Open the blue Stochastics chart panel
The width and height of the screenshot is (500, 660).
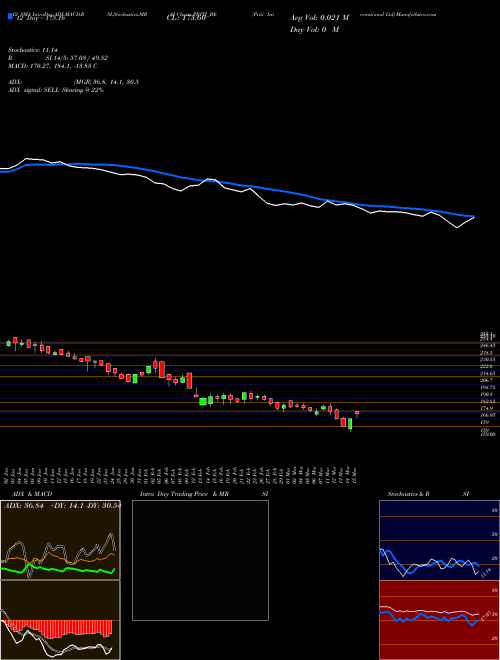point(439,540)
